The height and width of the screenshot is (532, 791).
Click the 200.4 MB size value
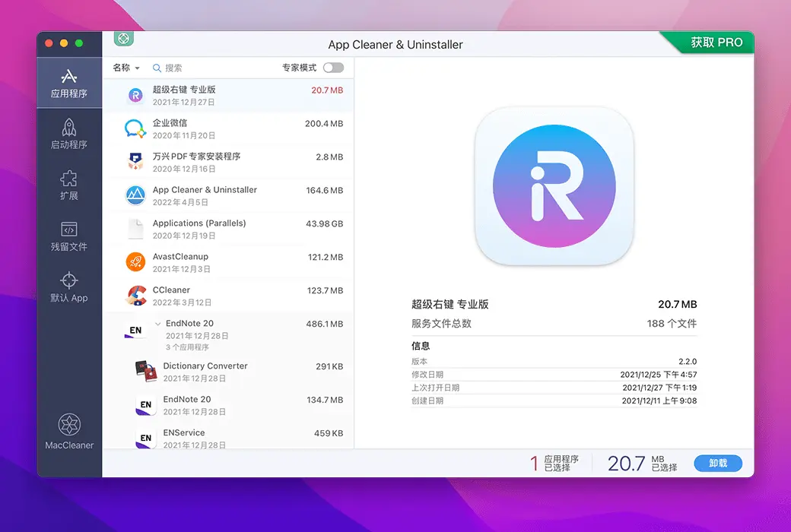324,124
